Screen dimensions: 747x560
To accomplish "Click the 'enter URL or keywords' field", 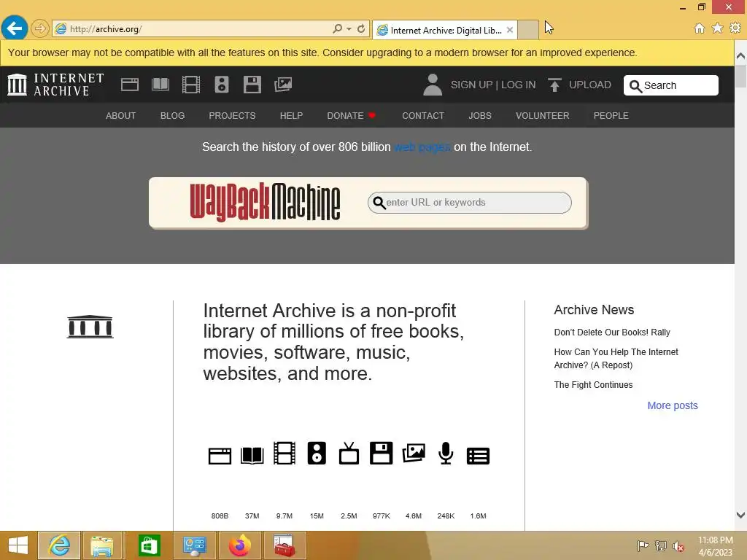I will [469, 203].
